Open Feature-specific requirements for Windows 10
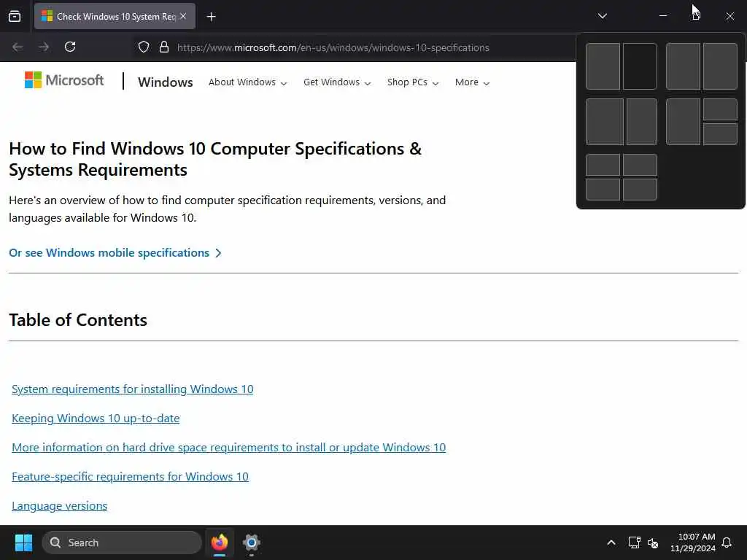The width and height of the screenshot is (747, 560). tap(130, 477)
